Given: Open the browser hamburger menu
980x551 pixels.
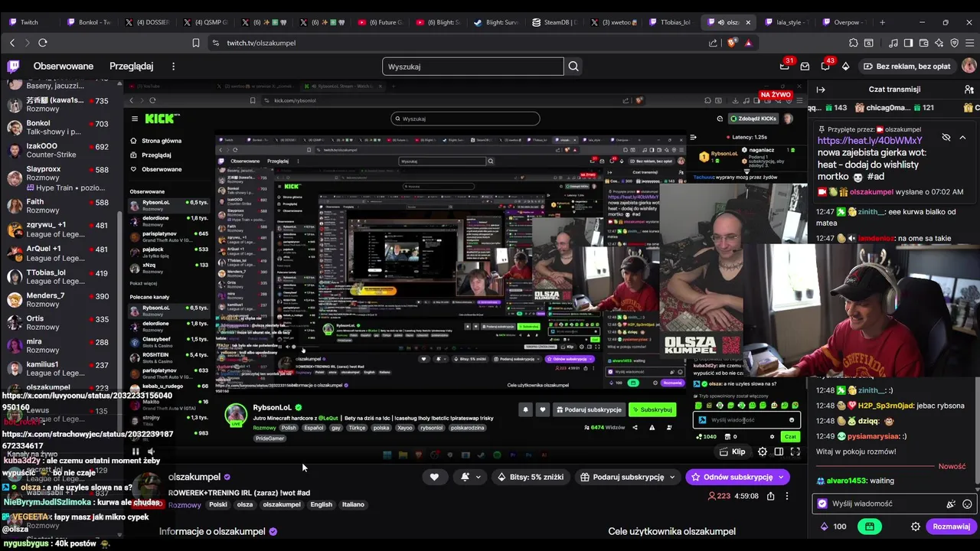Looking at the screenshot, I should (969, 43).
